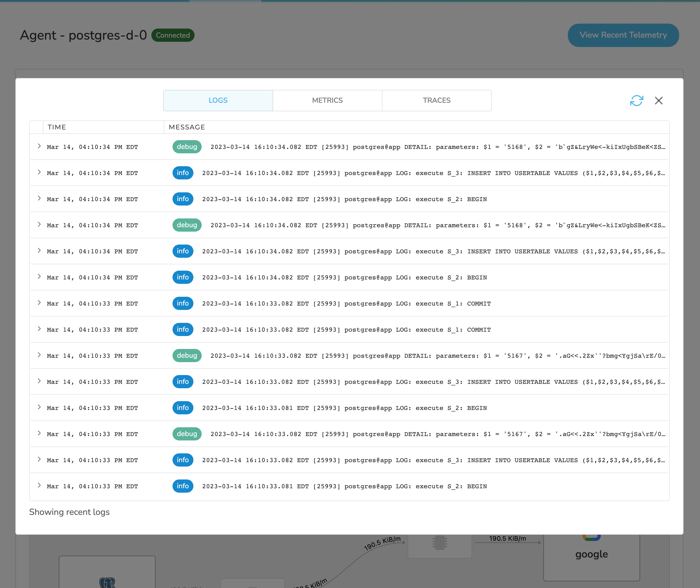Click the google destination node in the background
Screen dimensions: 700x588
tap(591, 554)
